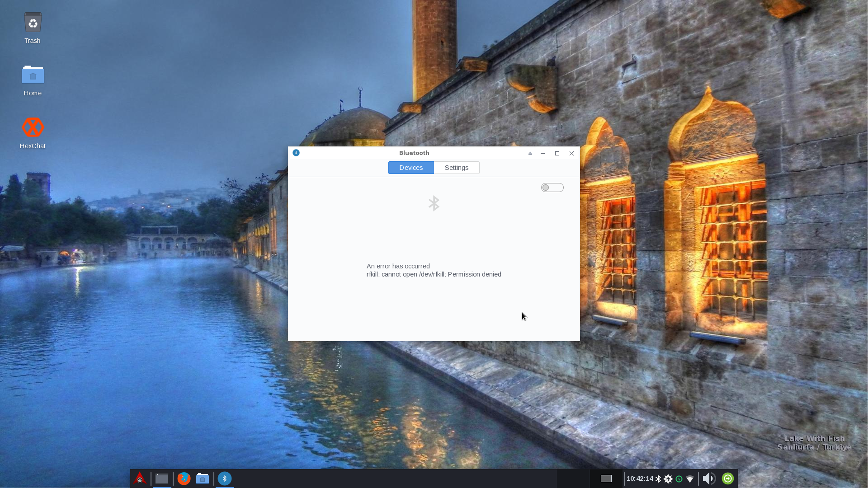Click the volume speaker icon
Screen dimensions: 868x488
[709, 479]
